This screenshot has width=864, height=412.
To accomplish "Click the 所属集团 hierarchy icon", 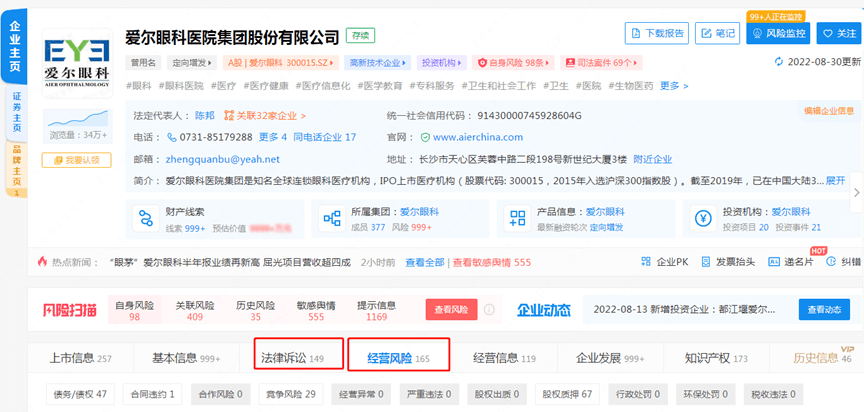I will tap(332, 219).
